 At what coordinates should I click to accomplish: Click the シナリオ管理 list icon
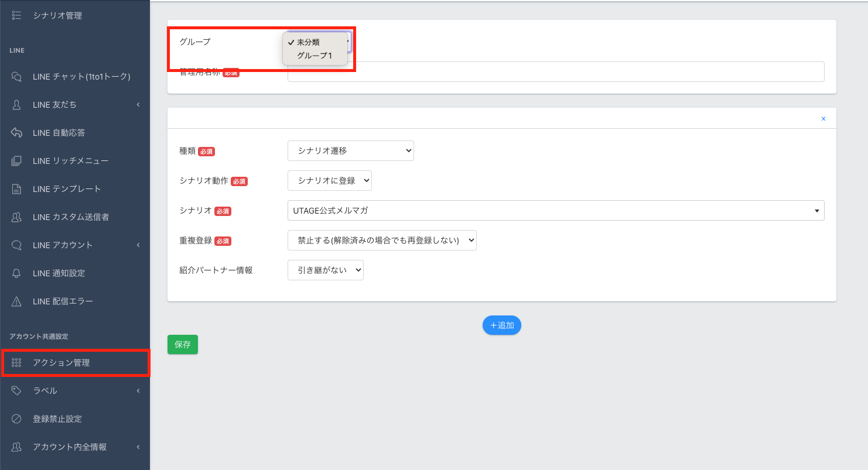point(16,16)
